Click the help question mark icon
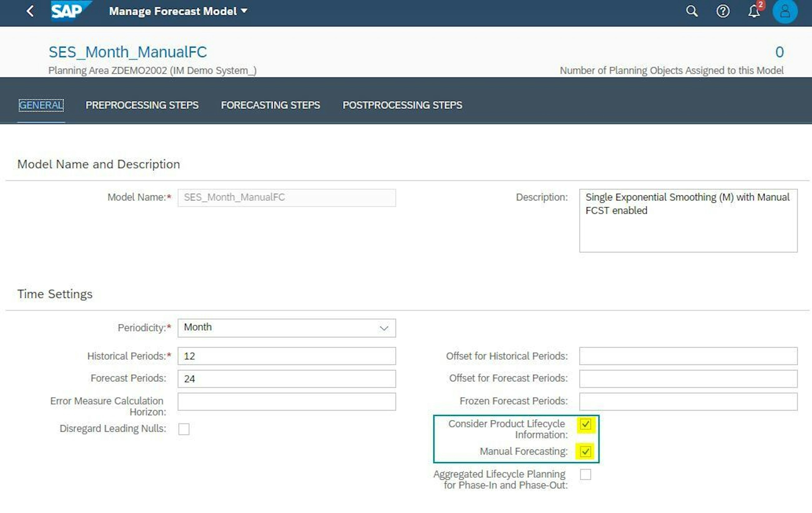Image resolution: width=812 pixels, height=513 pixels. pos(722,11)
